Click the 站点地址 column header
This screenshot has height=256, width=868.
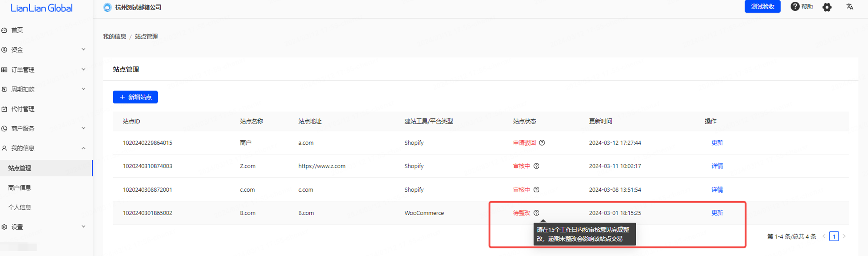[x=310, y=122]
